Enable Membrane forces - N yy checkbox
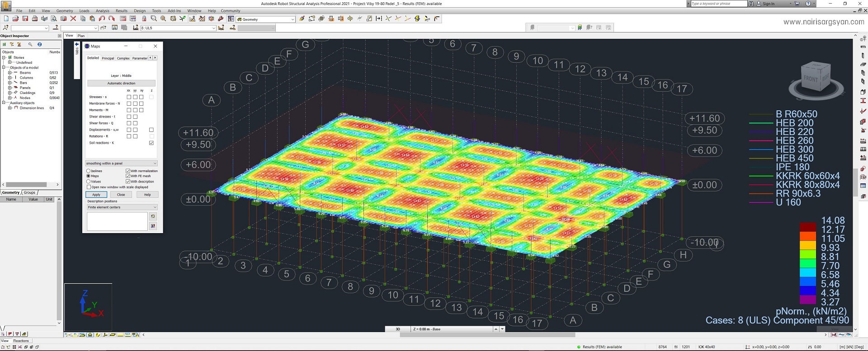The height and width of the screenshot is (351, 868). click(135, 103)
